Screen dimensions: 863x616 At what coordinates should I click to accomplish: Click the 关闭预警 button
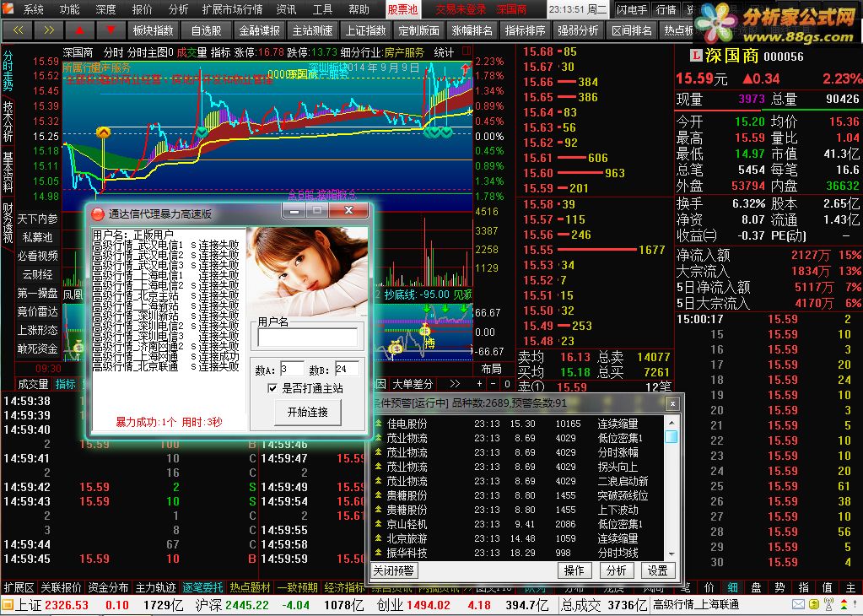pos(393,570)
